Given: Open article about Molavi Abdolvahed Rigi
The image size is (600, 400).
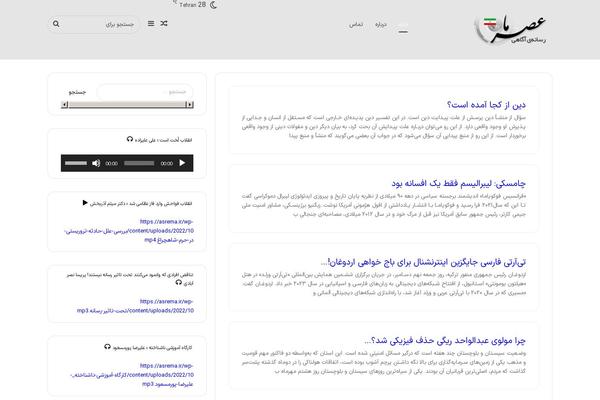Looking at the screenshot, I should (x=445, y=340).
